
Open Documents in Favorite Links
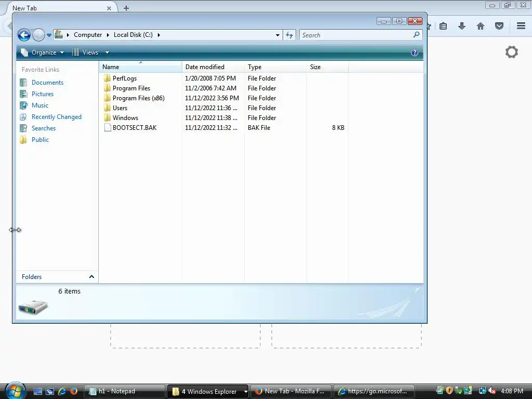pyautogui.click(x=47, y=83)
